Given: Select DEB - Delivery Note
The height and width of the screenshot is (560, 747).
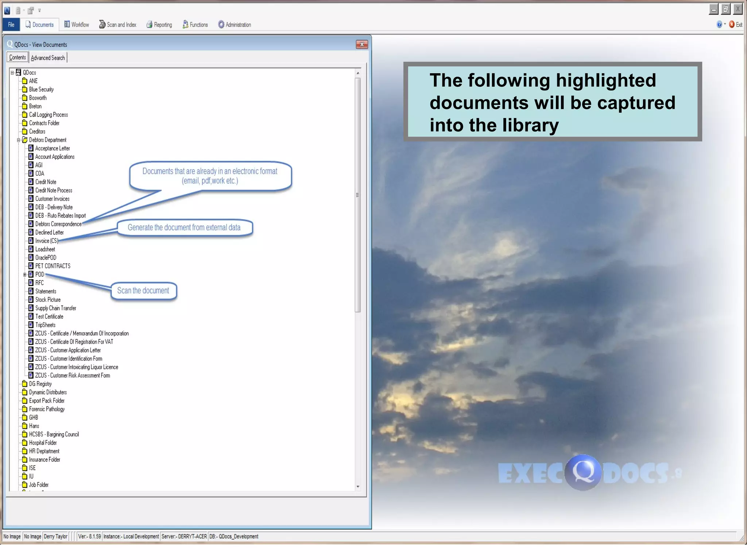Looking at the screenshot, I should pyautogui.click(x=54, y=207).
